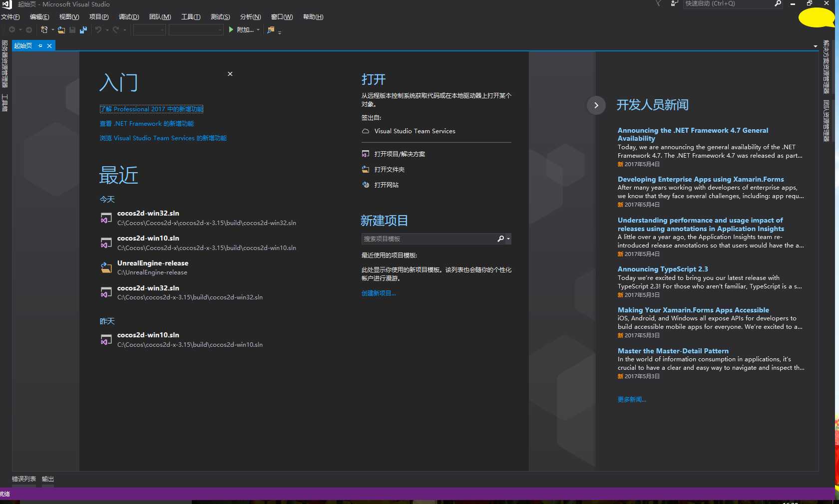Viewport: 839px width, 504px height.
Task: Open the Undo history dropdown arrow
Action: (x=107, y=30)
